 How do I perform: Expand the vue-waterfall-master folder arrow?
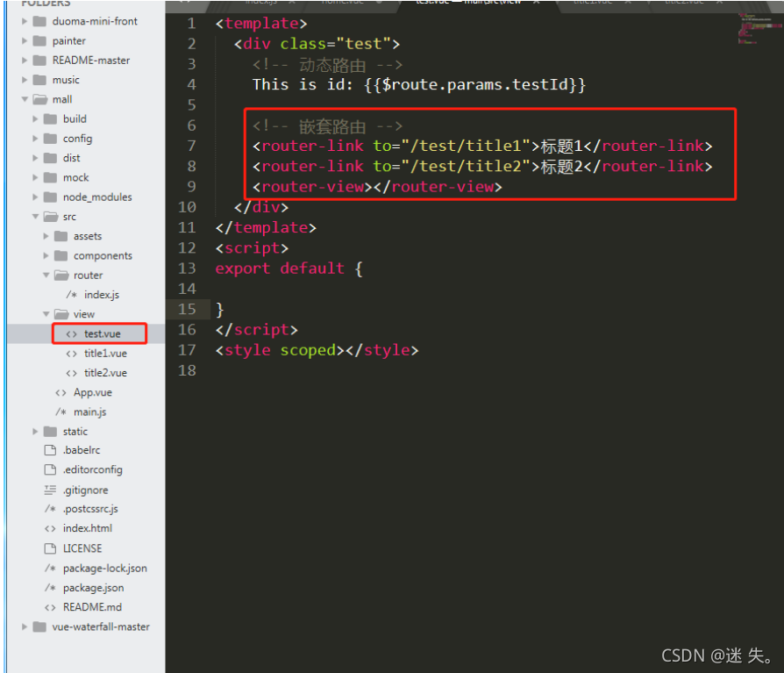(24, 627)
